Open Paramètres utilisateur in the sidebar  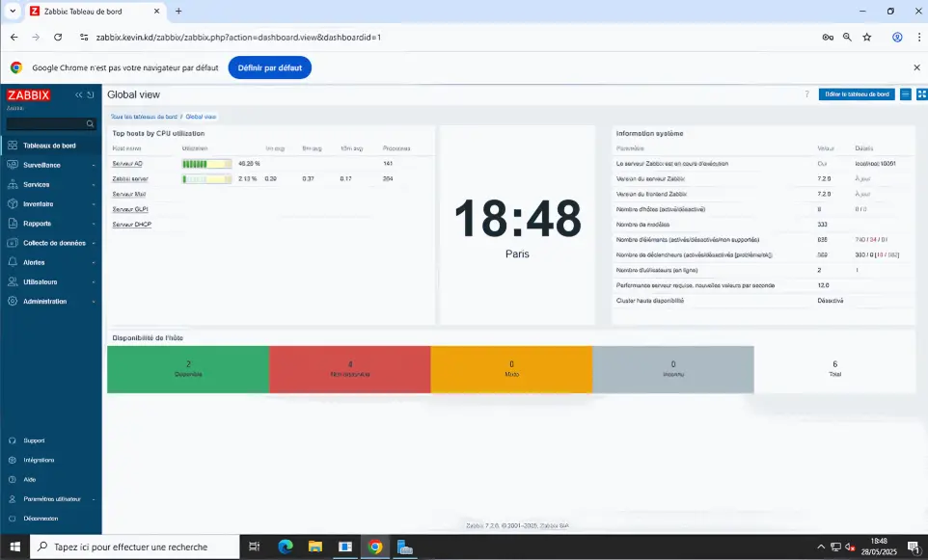click(51, 499)
